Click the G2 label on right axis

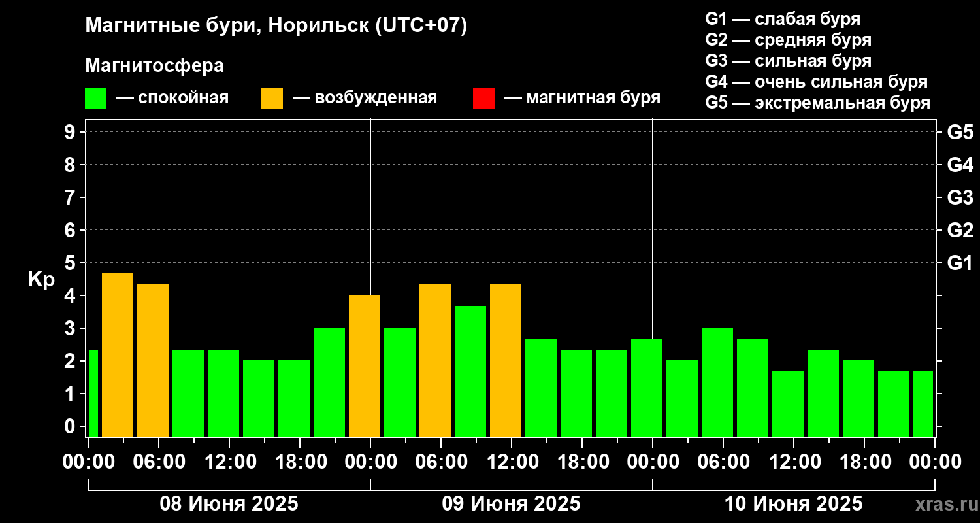[x=960, y=230]
